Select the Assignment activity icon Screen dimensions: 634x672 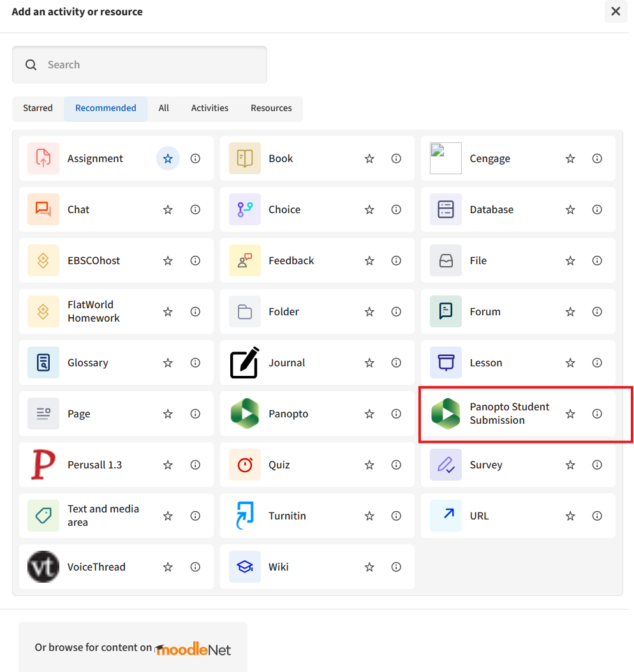click(43, 158)
